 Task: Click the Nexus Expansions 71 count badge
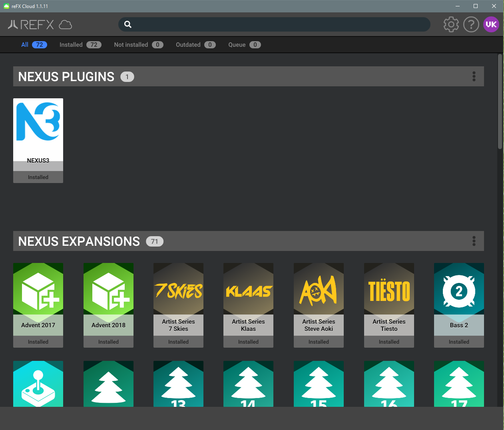(155, 241)
